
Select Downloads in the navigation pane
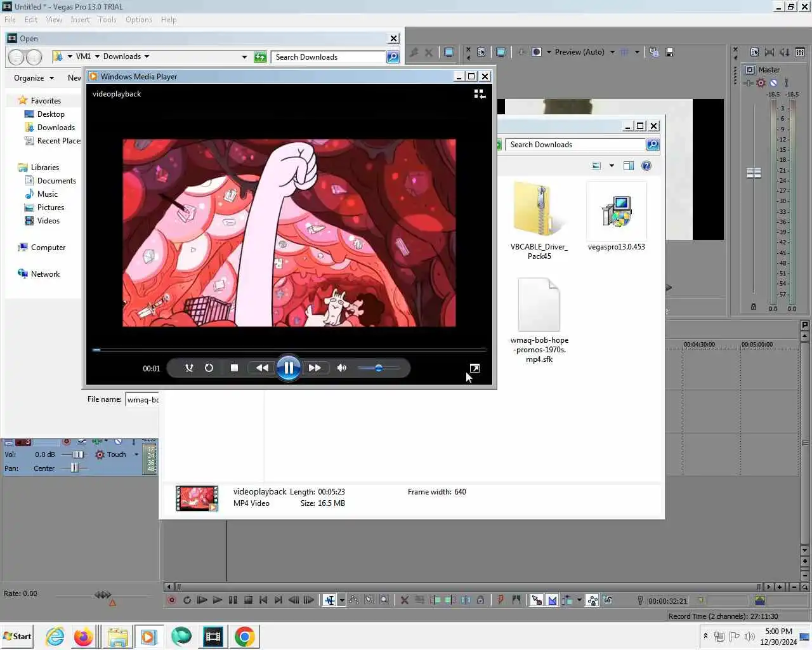click(56, 128)
